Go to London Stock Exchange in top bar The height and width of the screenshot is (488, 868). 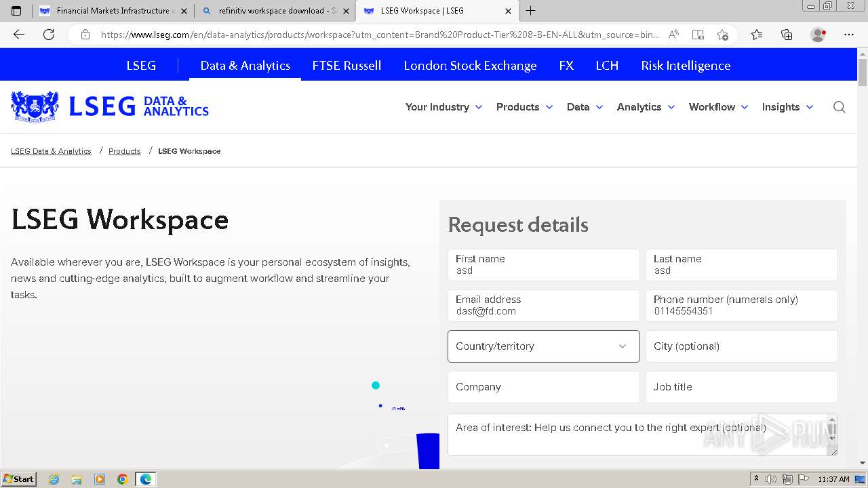click(x=470, y=66)
